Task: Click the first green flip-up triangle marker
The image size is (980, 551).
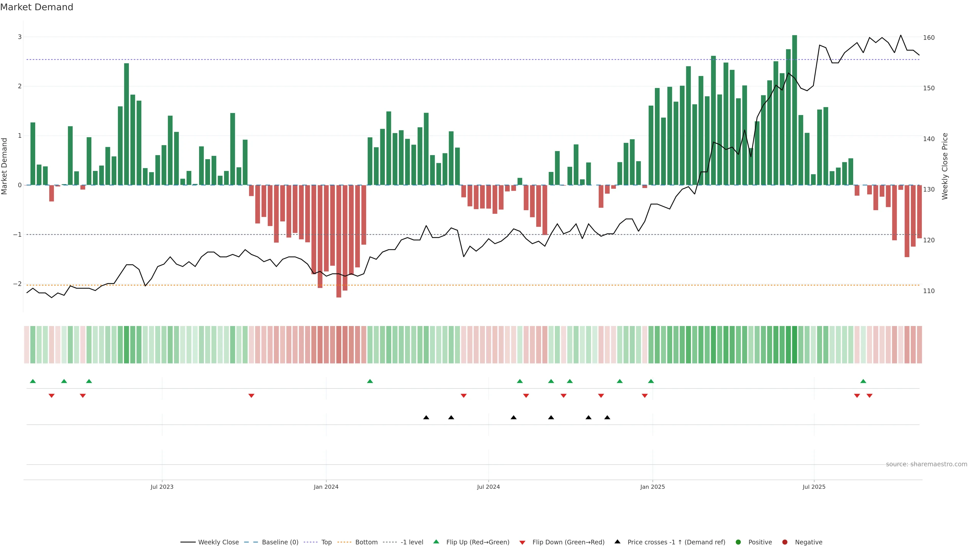Action: tap(33, 381)
